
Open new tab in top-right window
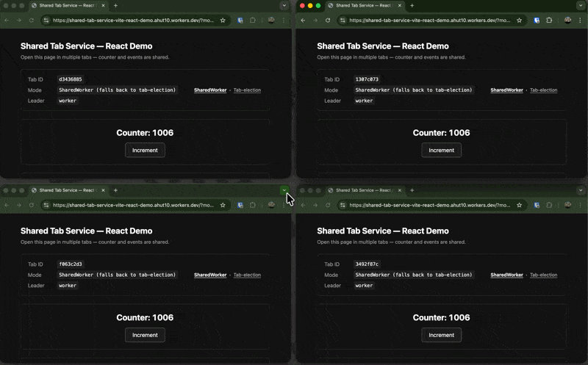tap(412, 6)
